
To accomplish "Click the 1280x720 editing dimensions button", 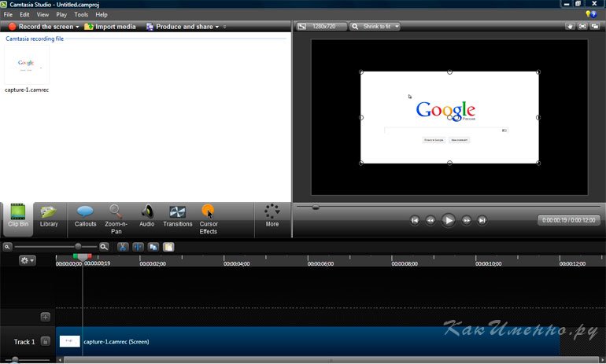I will [322, 26].
